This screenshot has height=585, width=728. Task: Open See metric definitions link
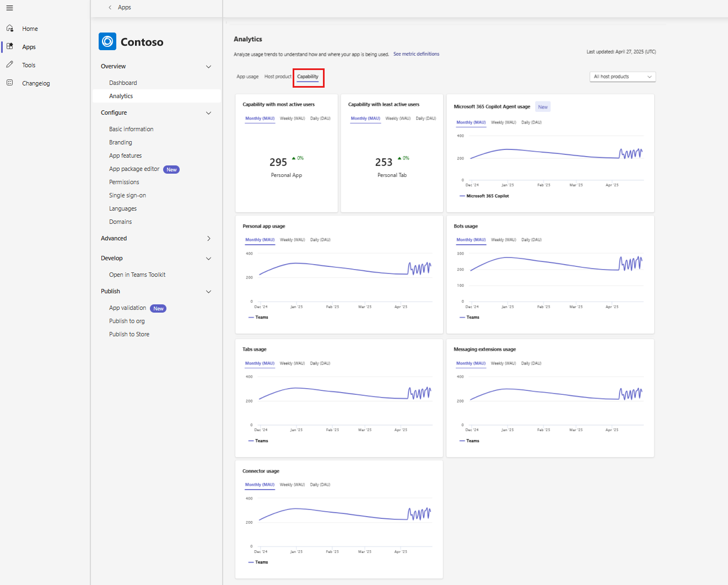point(416,54)
